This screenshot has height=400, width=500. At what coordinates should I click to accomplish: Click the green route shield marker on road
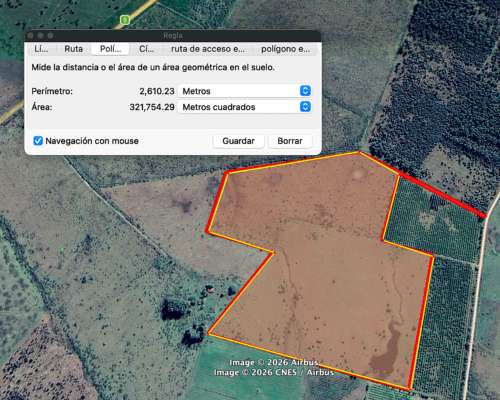point(125,20)
